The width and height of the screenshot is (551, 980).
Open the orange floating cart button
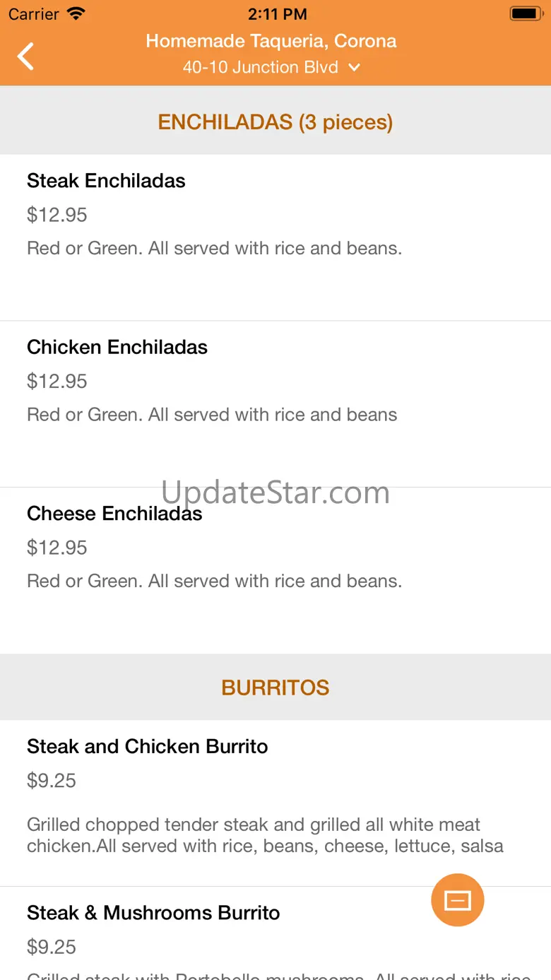[x=457, y=899]
